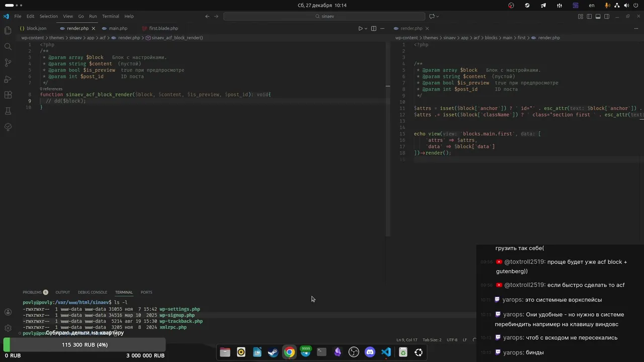
Task: Toggle the microphone in system tray
Action: tap(608, 5)
